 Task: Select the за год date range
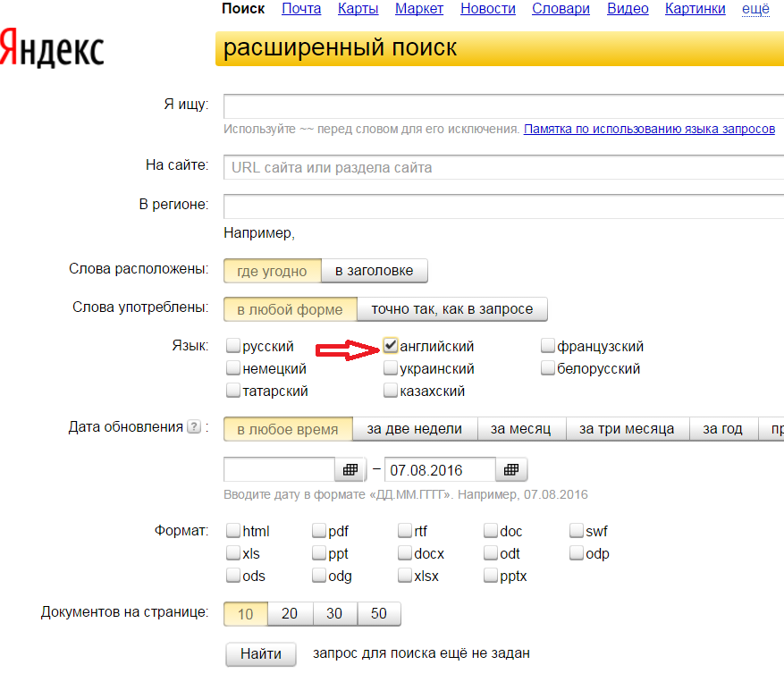pyautogui.click(x=723, y=429)
